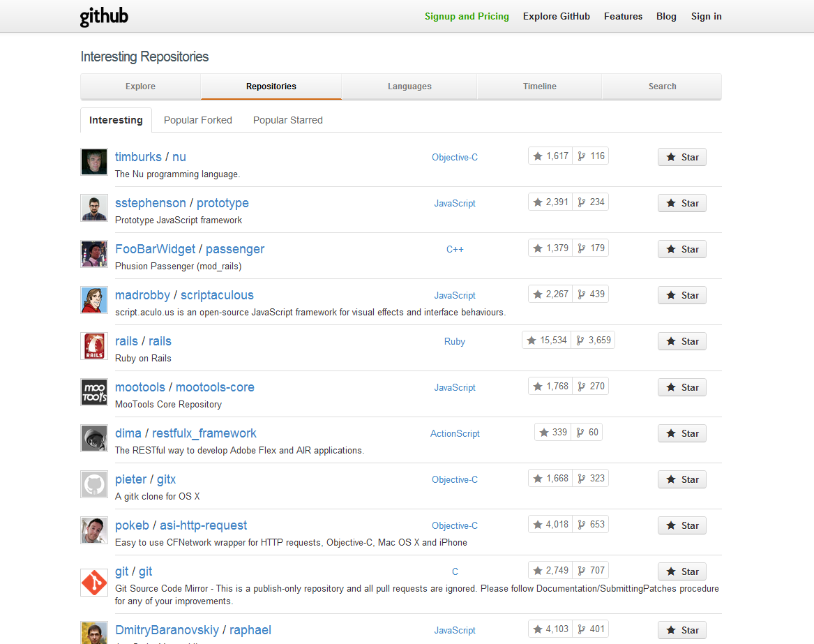This screenshot has width=814, height=644.
Task: Star the pieter / gitx repository
Action: tap(682, 479)
